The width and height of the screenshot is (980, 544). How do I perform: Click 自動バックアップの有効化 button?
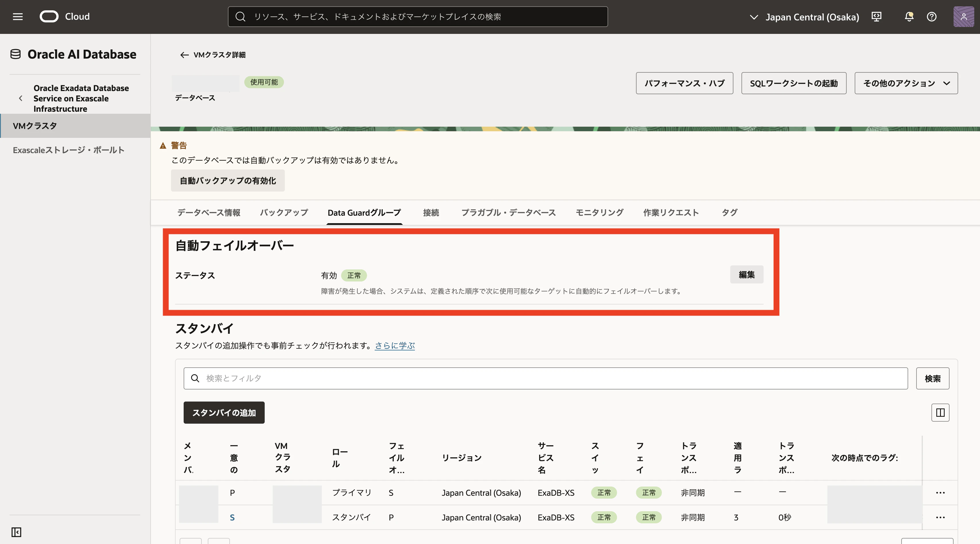228,181
